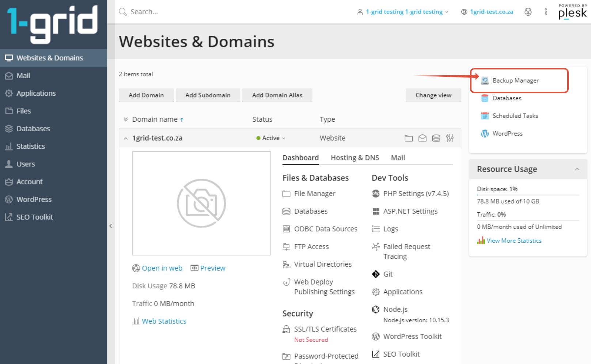
Task: Click the Not Secured status link
Action: [x=311, y=340]
